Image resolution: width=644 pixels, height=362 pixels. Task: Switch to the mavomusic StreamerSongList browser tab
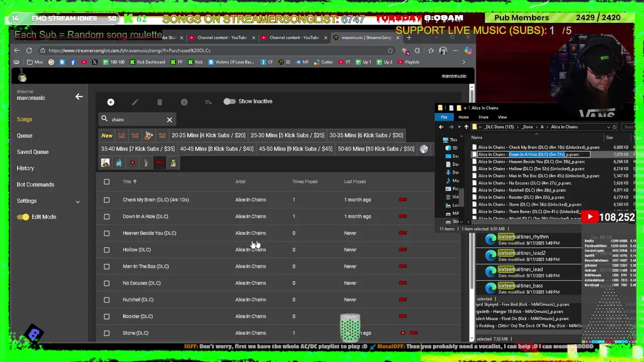(366, 38)
